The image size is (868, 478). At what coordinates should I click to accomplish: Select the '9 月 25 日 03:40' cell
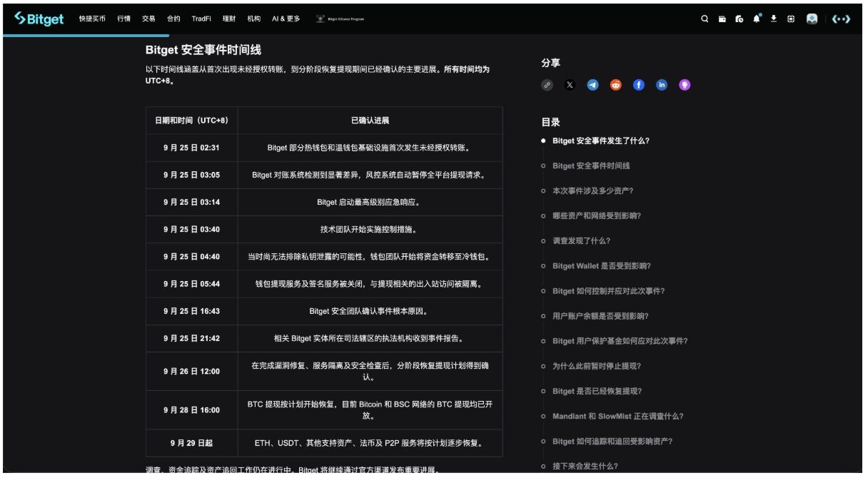(x=191, y=229)
